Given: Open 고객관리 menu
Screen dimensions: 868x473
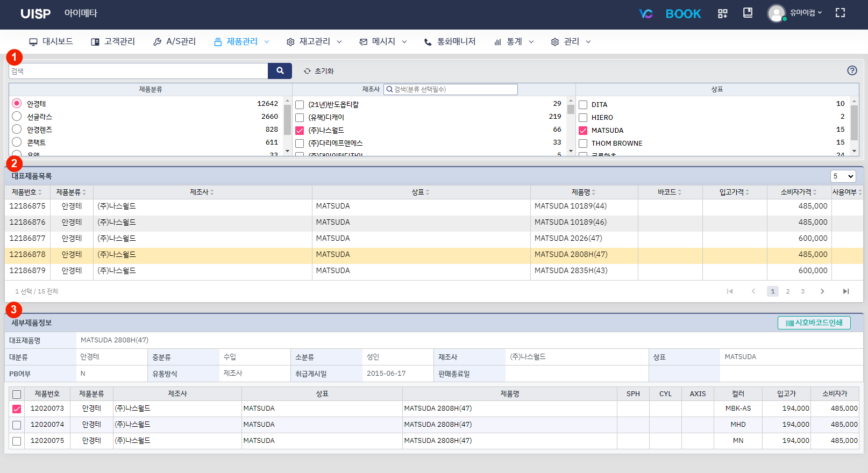Looking at the screenshot, I should click(113, 41).
